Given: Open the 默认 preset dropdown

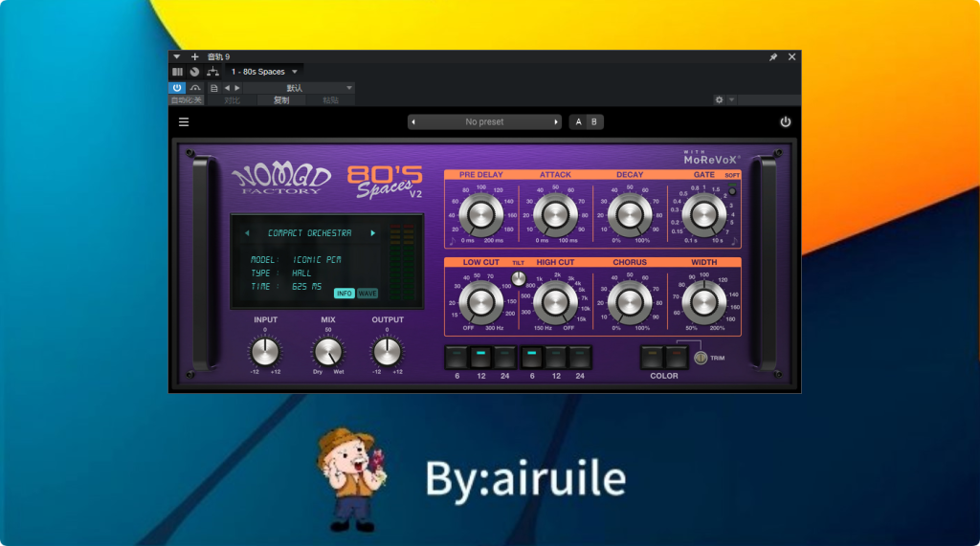Looking at the screenshot, I should point(300,88).
